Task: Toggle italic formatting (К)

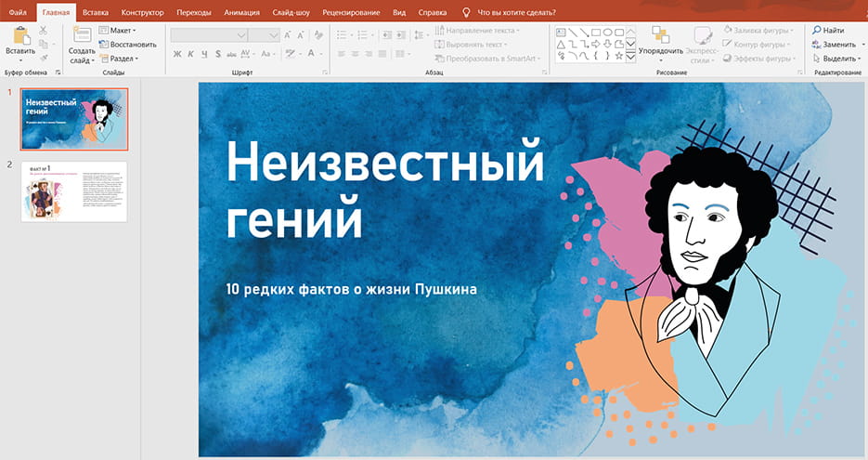Action: click(191, 54)
